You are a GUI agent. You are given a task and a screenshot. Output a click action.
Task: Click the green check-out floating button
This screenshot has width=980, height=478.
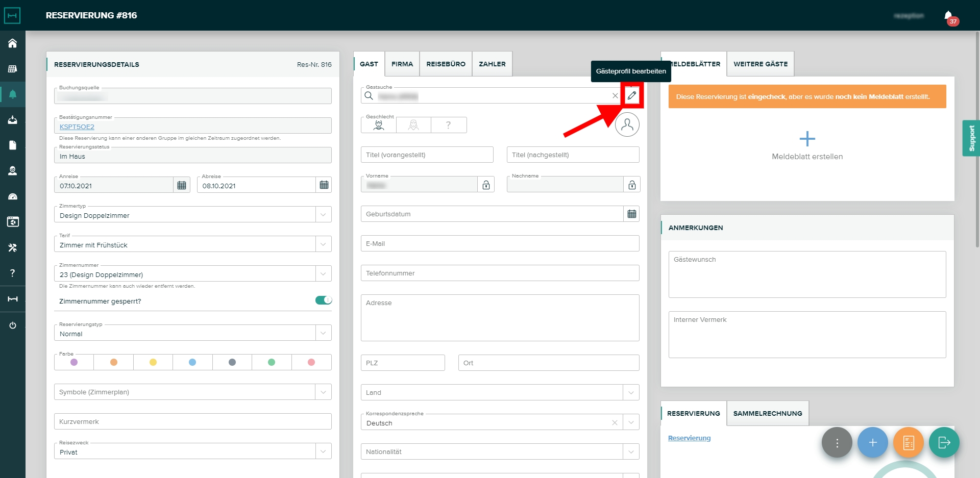tap(944, 442)
